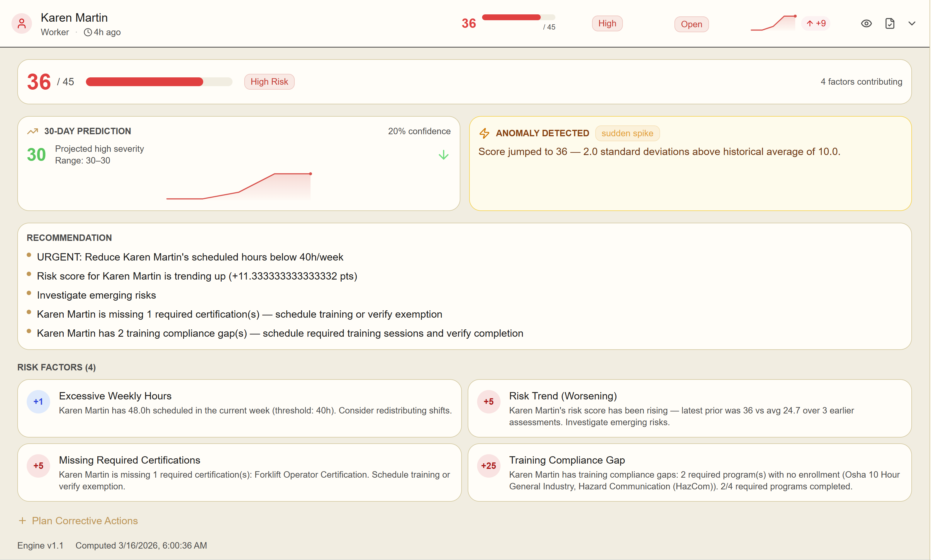Viewport: 931px width, 560px height.
Task: Click the +9 trend change badge
Action: 816,24
